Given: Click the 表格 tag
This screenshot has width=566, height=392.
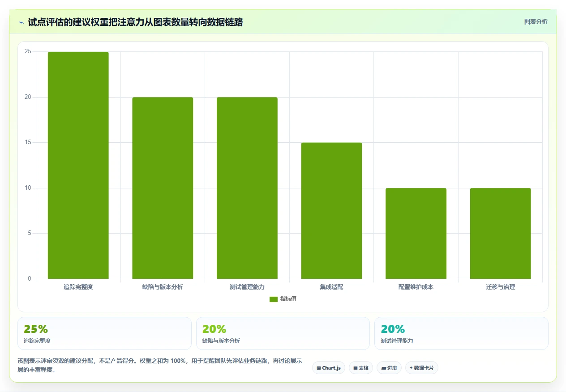Looking at the screenshot, I should tap(361, 368).
